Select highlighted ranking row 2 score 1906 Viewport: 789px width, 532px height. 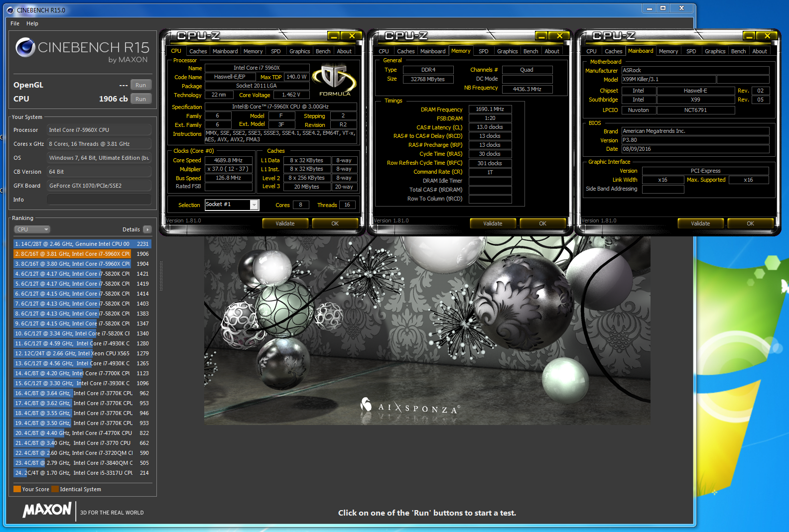[x=82, y=254]
